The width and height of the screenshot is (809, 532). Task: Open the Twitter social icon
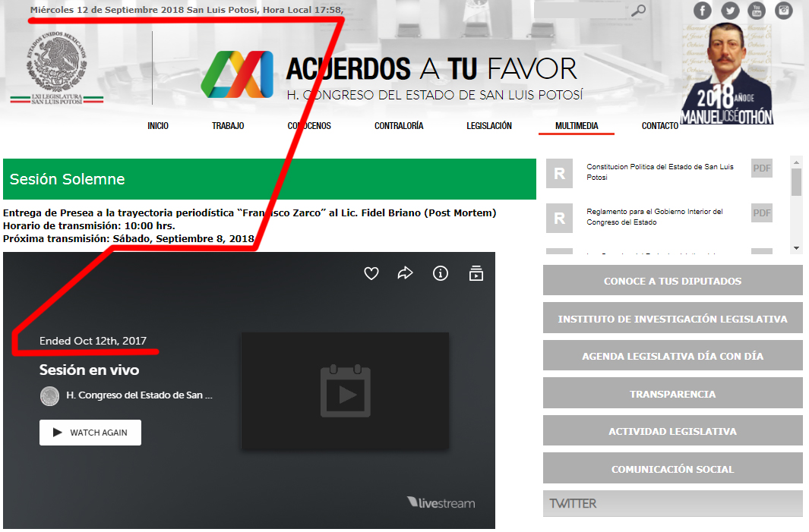tap(730, 11)
